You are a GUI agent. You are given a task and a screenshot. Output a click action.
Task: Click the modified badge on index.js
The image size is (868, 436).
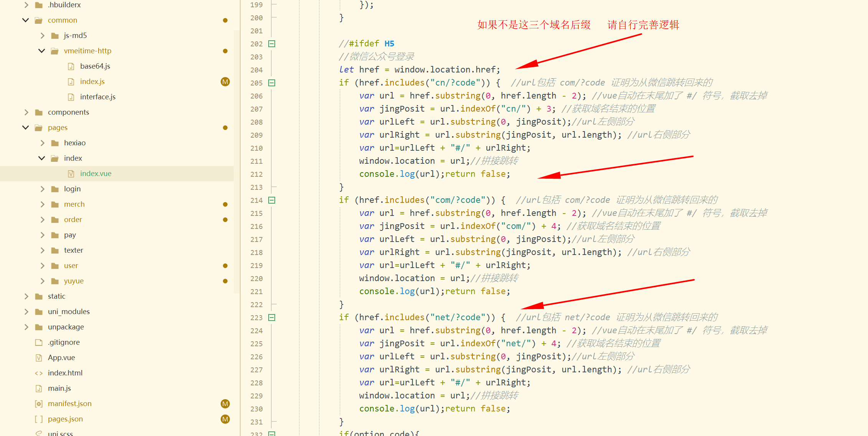point(225,82)
